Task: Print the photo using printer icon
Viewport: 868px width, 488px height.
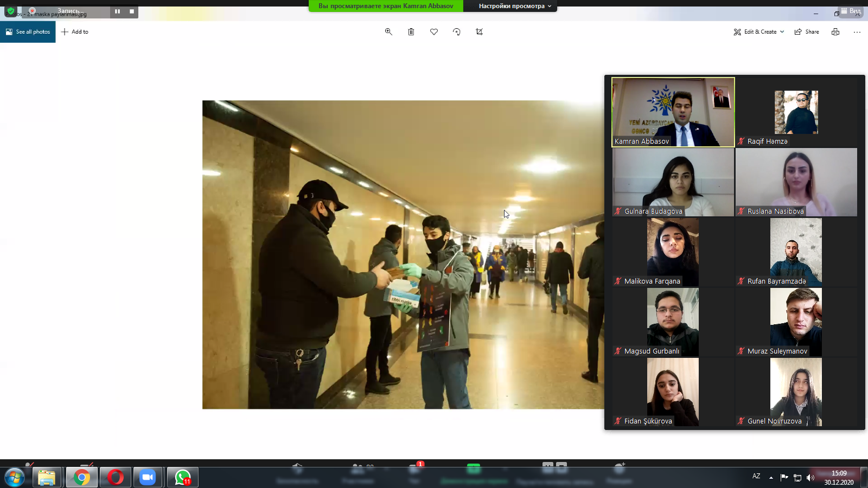Action: [x=835, y=32]
